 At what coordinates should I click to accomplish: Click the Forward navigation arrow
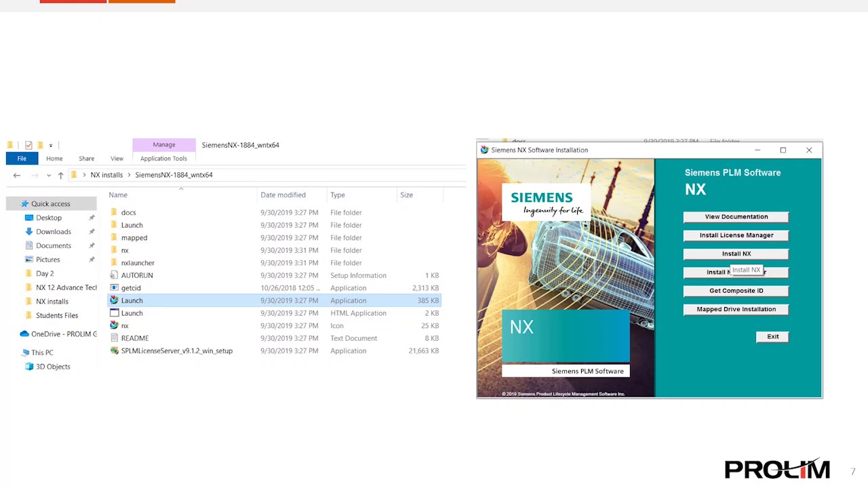pyautogui.click(x=36, y=175)
